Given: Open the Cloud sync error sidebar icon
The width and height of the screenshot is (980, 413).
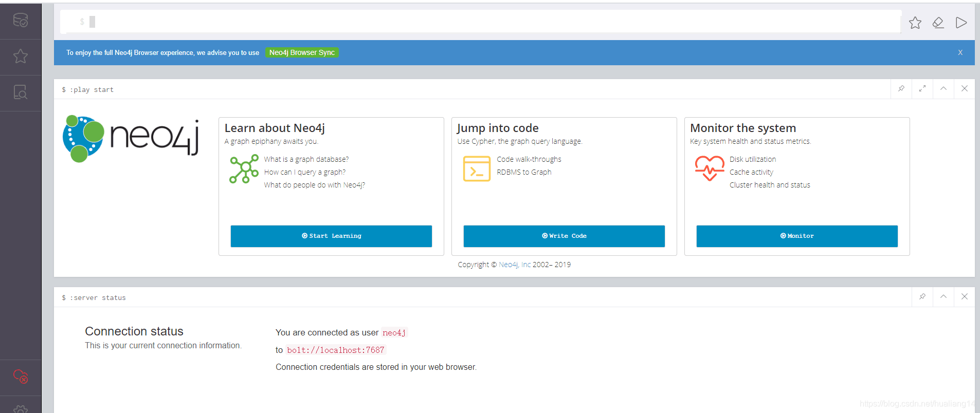Looking at the screenshot, I should pyautogui.click(x=21, y=377).
